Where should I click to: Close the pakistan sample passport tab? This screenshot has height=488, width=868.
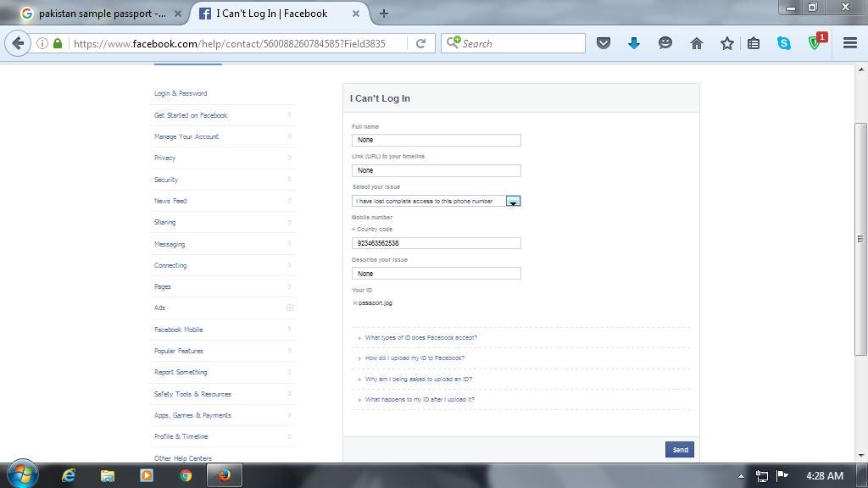[x=178, y=14]
